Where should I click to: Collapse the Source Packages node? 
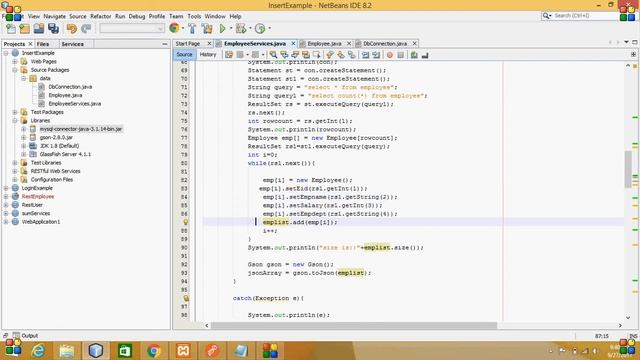click(x=15, y=70)
